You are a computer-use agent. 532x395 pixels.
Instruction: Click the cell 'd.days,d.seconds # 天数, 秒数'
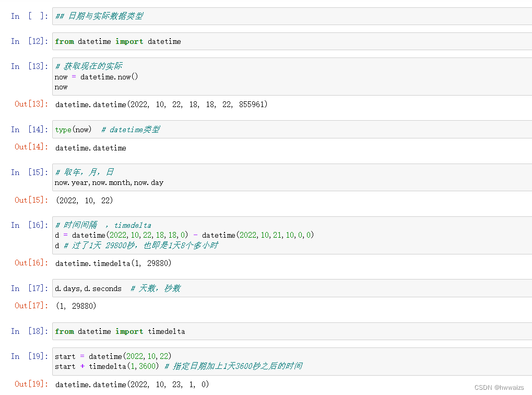coord(292,288)
